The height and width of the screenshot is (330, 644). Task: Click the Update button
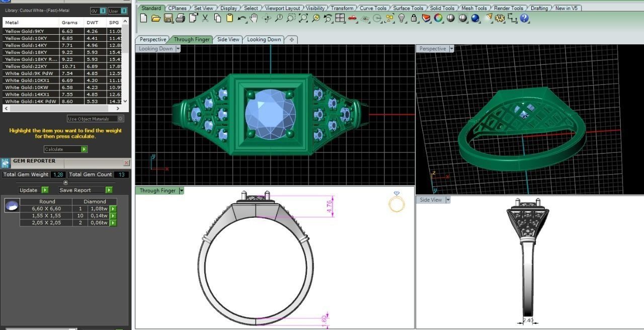point(34,190)
